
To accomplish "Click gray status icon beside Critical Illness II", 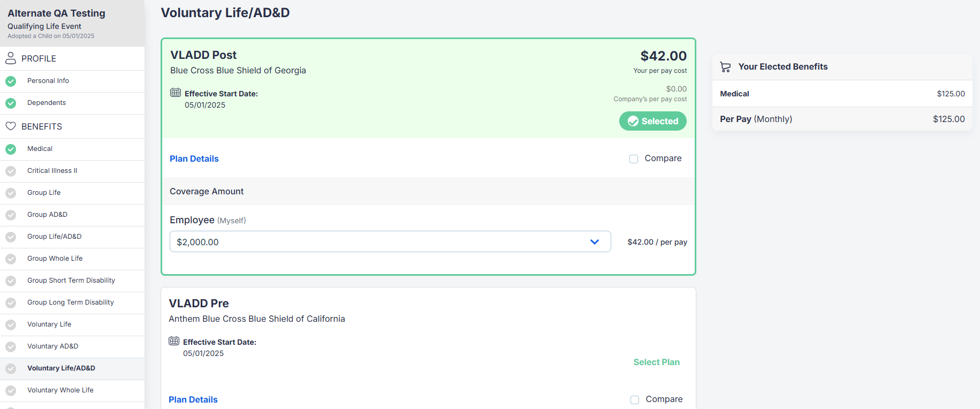I will coord(11,171).
